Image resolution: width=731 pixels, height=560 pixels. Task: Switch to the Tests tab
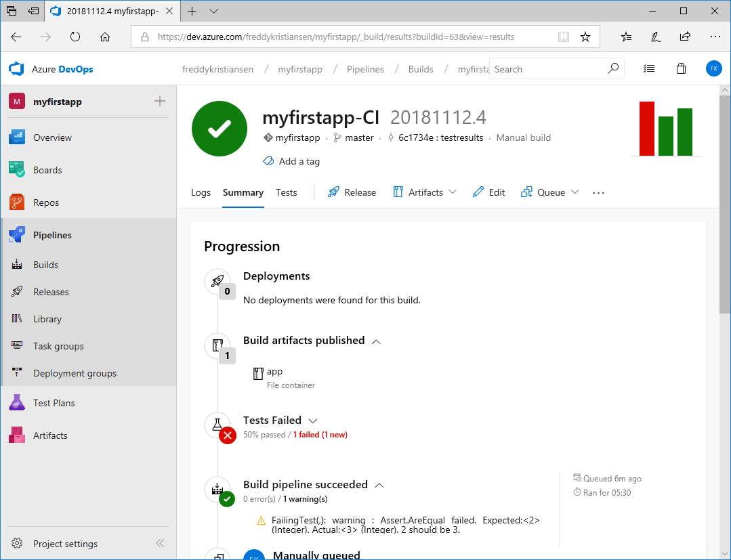(286, 192)
